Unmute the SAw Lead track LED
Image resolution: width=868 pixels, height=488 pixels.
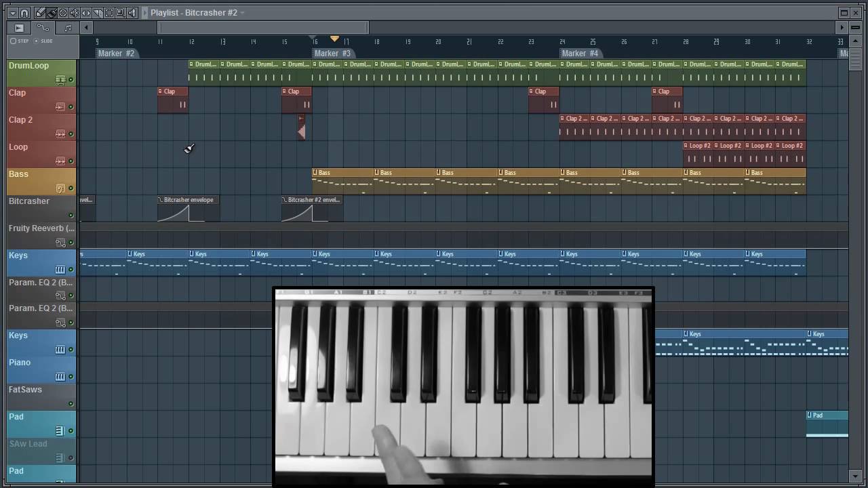pyautogui.click(x=71, y=458)
